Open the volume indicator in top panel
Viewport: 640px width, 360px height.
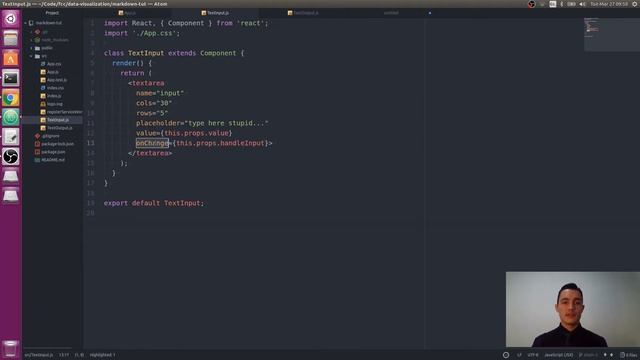[x=582, y=4]
